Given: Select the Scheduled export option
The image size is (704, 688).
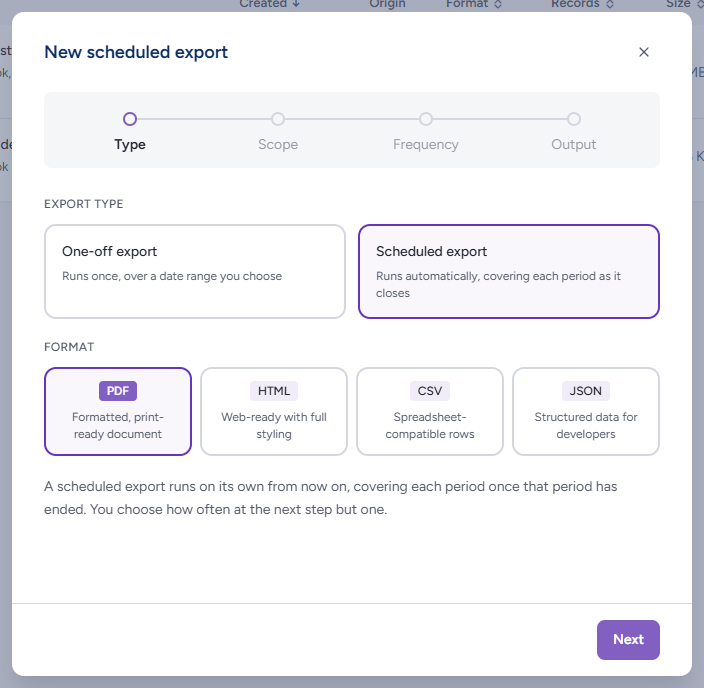Looking at the screenshot, I should point(509,272).
